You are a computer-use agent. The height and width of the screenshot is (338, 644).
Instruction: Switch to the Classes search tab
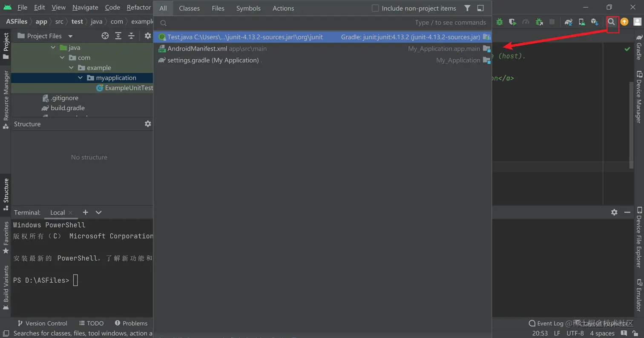[x=190, y=8]
